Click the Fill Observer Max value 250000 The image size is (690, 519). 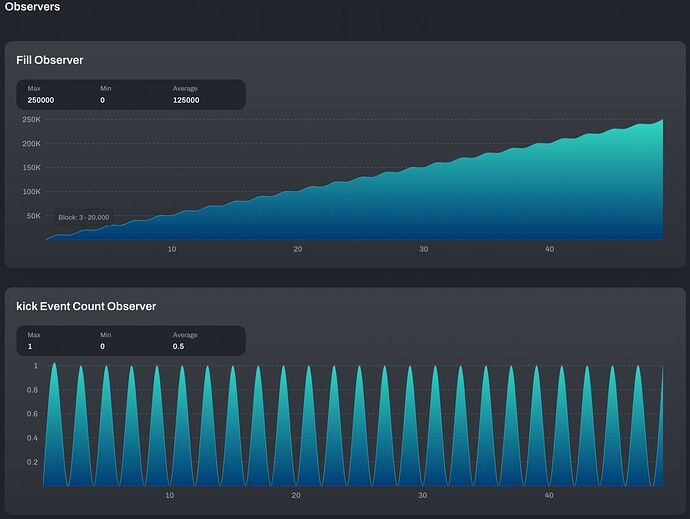(41, 100)
